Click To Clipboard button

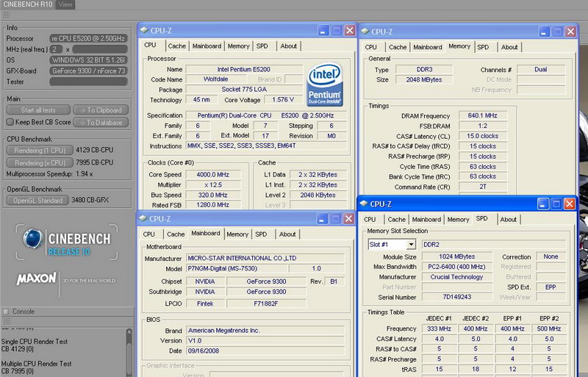[101, 110]
